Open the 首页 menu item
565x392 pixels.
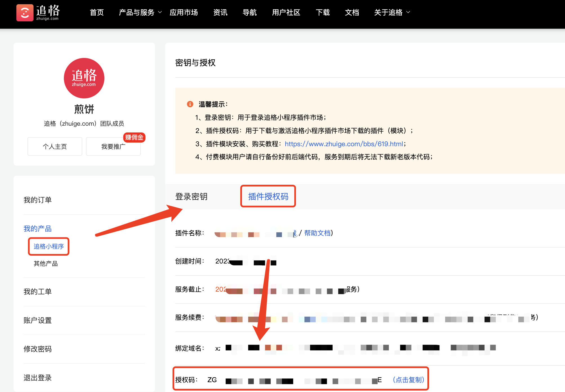[x=97, y=12]
